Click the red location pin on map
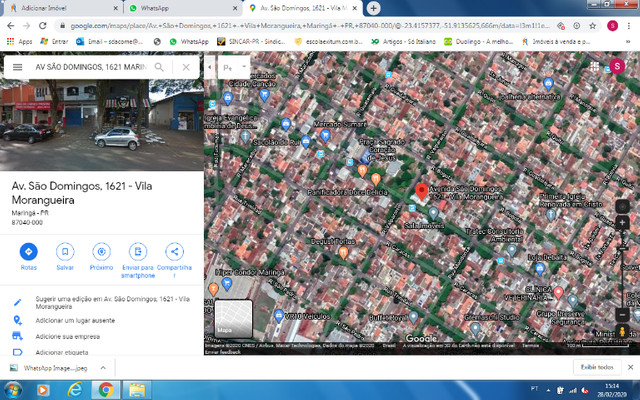The image size is (640, 400). point(421,191)
